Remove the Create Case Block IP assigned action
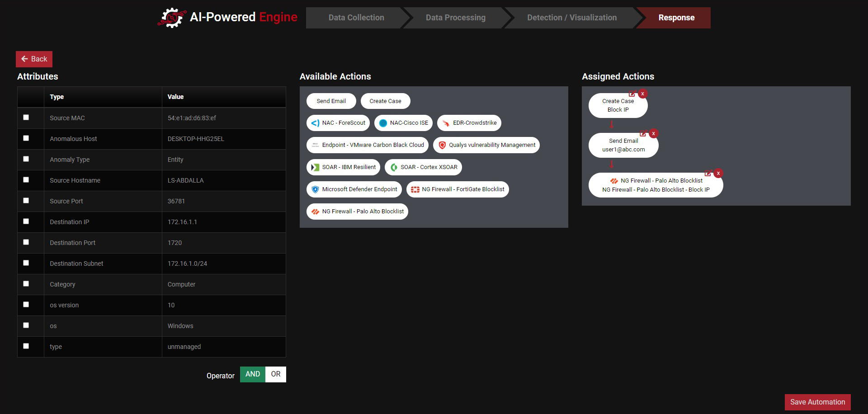 point(642,94)
